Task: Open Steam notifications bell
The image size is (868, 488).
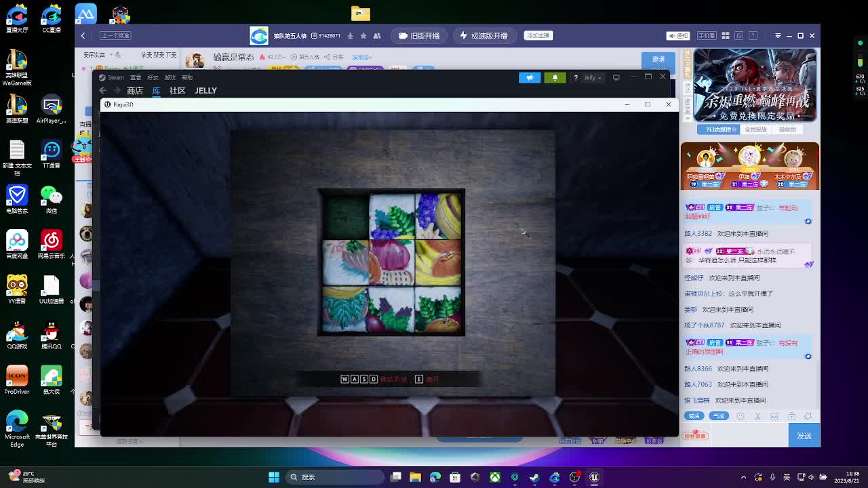Action: 555,77
